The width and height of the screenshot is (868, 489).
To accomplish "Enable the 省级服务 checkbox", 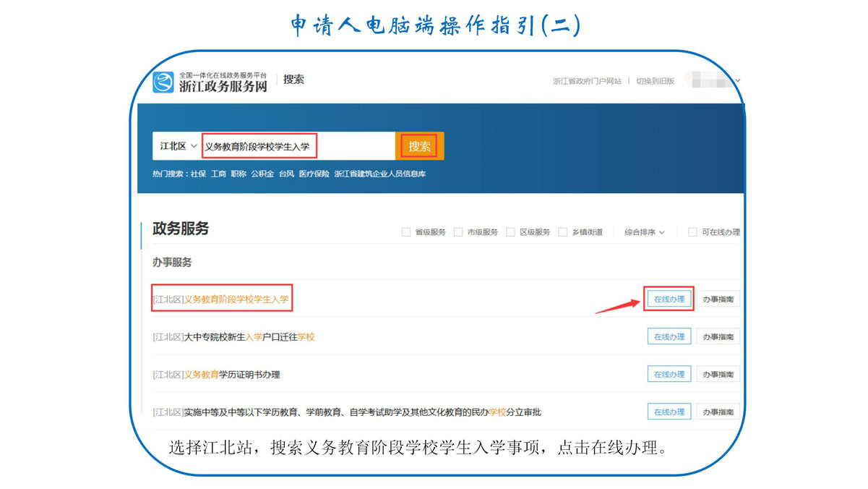I will click(x=406, y=232).
